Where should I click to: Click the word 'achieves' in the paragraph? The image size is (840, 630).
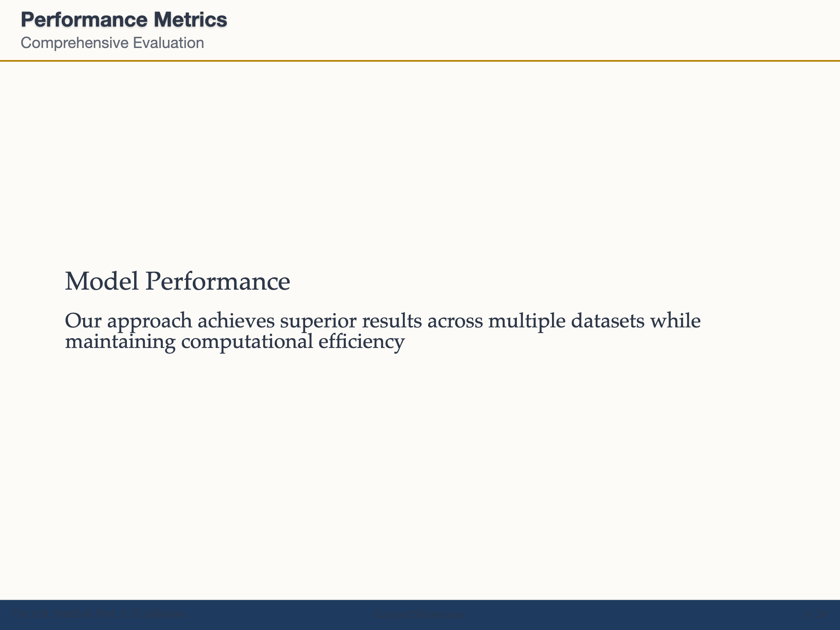tap(236, 321)
